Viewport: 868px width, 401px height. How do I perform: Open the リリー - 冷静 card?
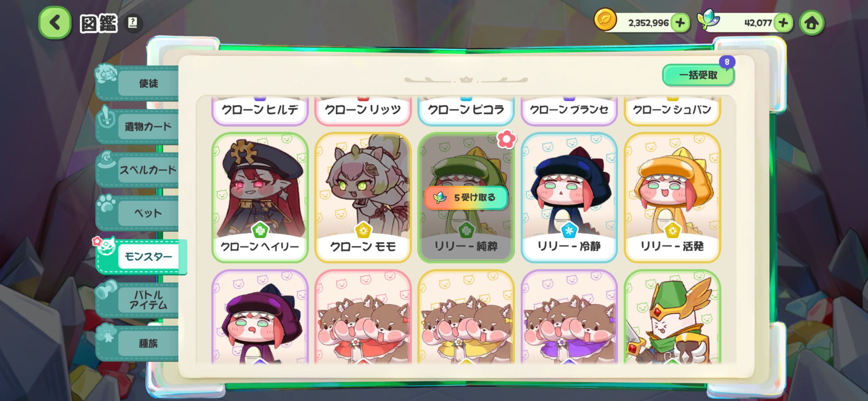pyautogui.click(x=569, y=197)
